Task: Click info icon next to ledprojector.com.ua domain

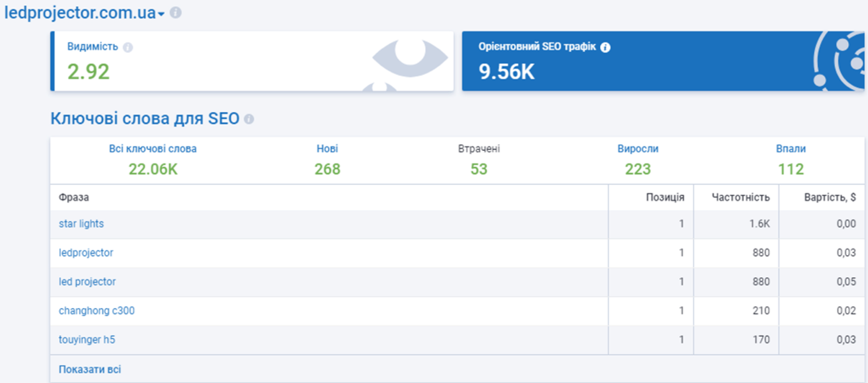Action: [x=176, y=12]
